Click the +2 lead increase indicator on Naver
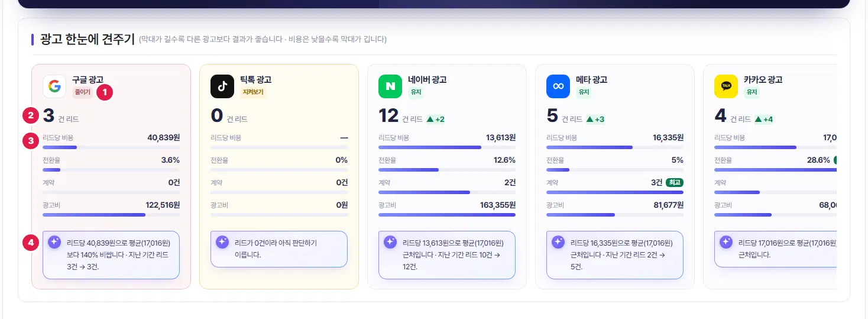This screenshot has height=319, width=868. tap(435, 119)
